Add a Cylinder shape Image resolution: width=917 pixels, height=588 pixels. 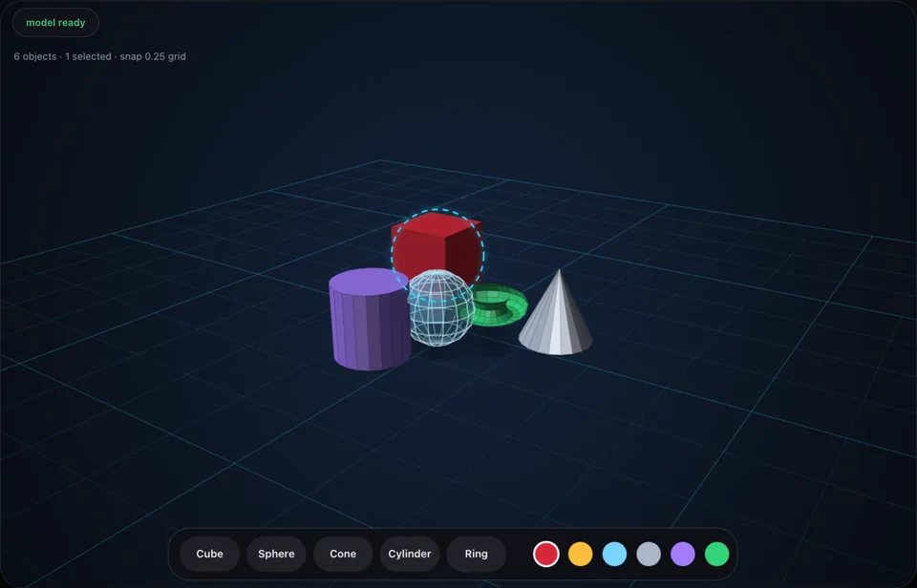410,554
